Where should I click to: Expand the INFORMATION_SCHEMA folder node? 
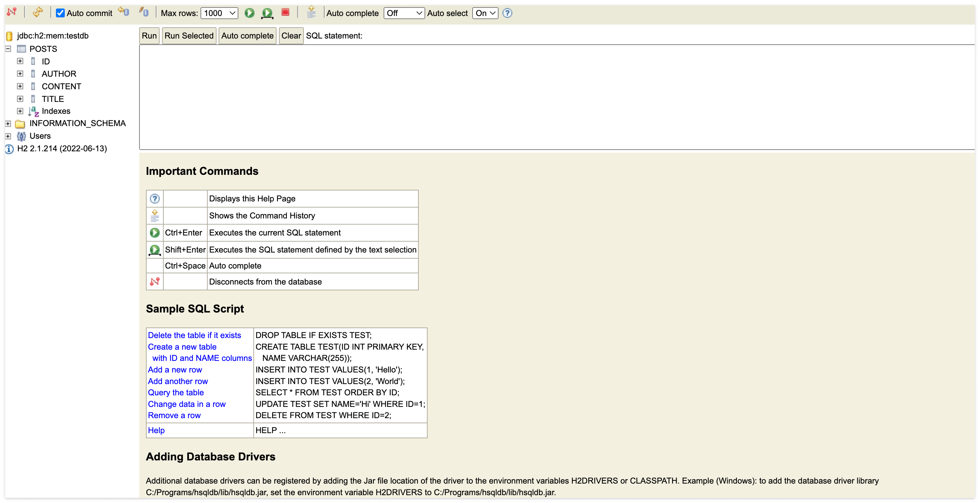(x=8, y=124)
